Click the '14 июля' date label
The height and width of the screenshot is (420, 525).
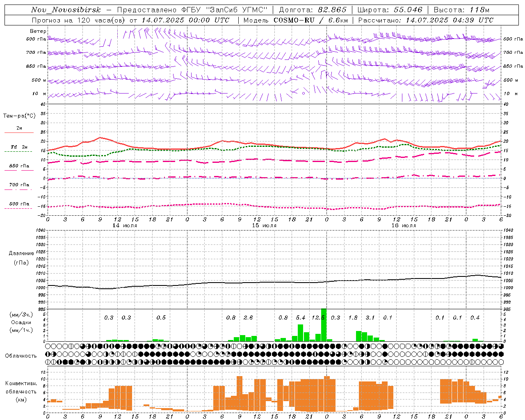(125, 225)
